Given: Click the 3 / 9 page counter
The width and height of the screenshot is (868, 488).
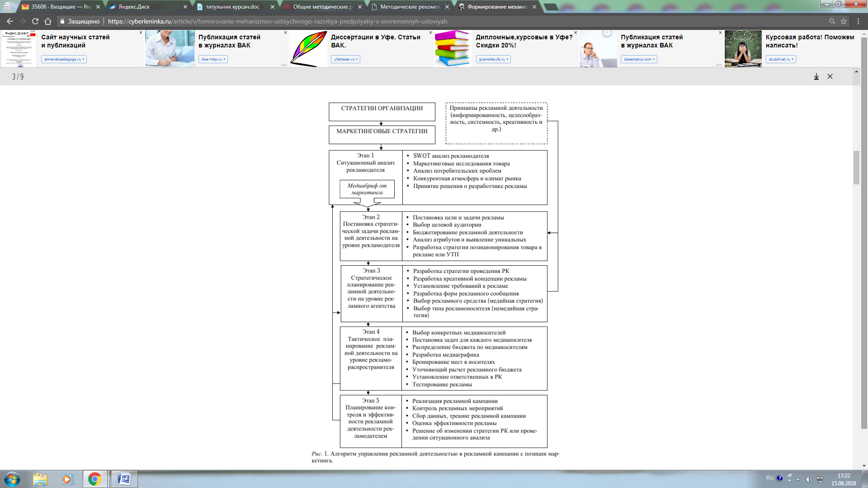Looking at the screenshot, I should pos(18,77).
